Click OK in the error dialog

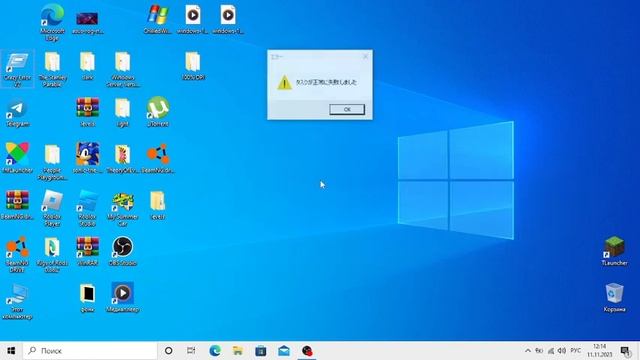347,109
